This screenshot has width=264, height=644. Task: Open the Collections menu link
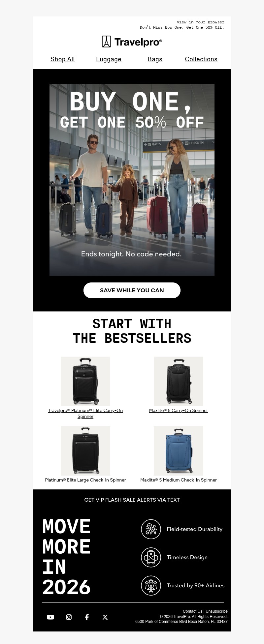tap(201, 59)
